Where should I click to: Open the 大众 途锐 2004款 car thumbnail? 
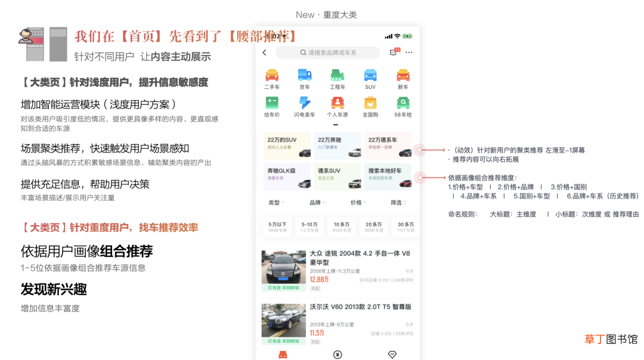[284, 271]
